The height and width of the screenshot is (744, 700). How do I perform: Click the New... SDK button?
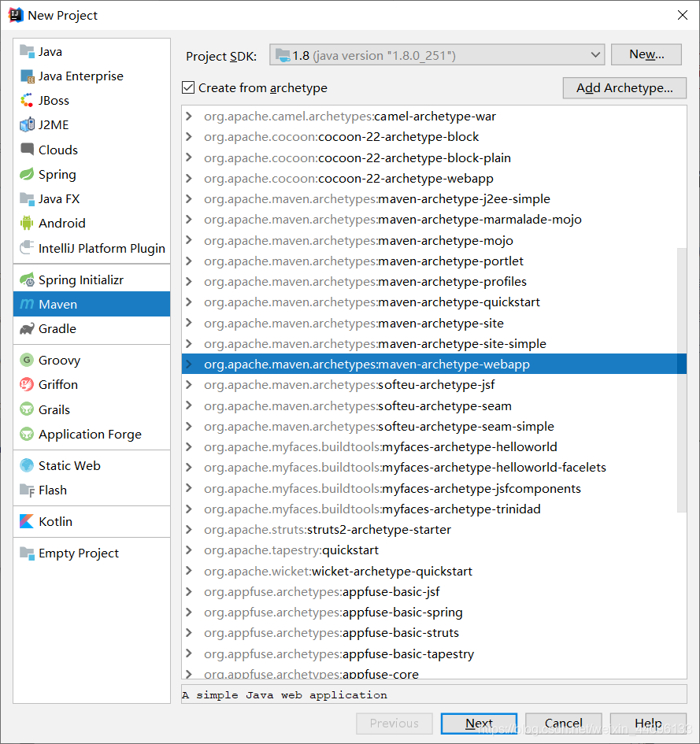pyautogui.click(x=646, y=54)
